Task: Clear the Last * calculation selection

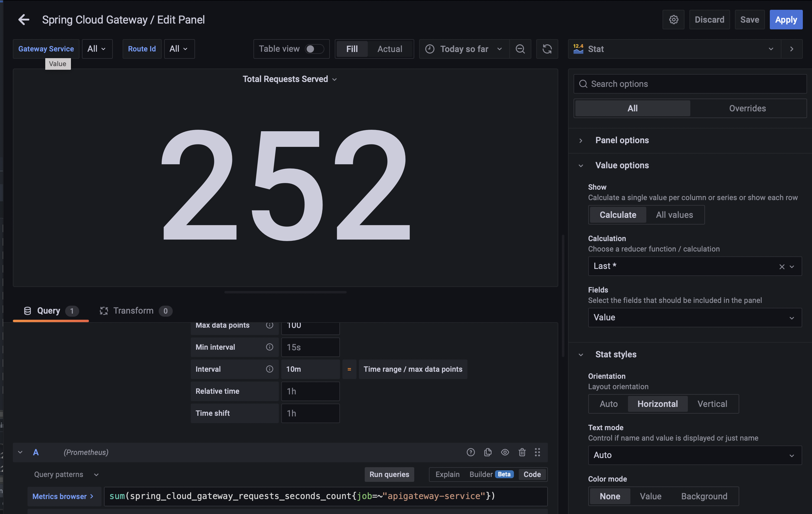Action: tap(782, 266)
